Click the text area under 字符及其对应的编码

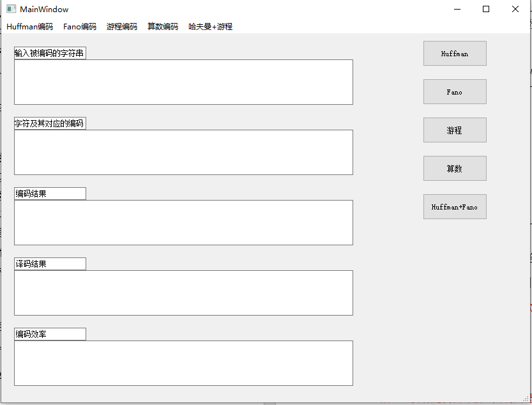(x=183, y=153)
